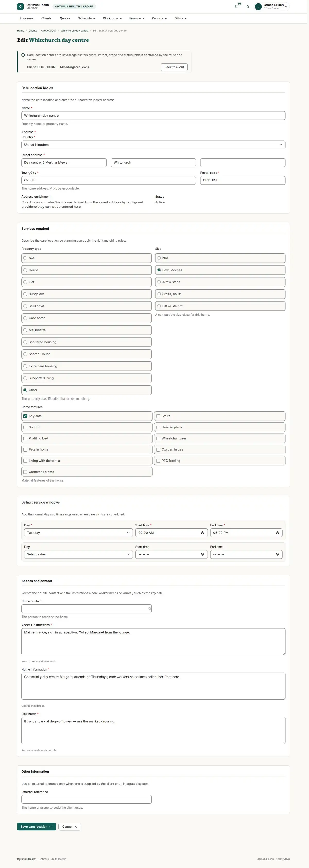Tick the Oxygen in use checkbox

158,449
